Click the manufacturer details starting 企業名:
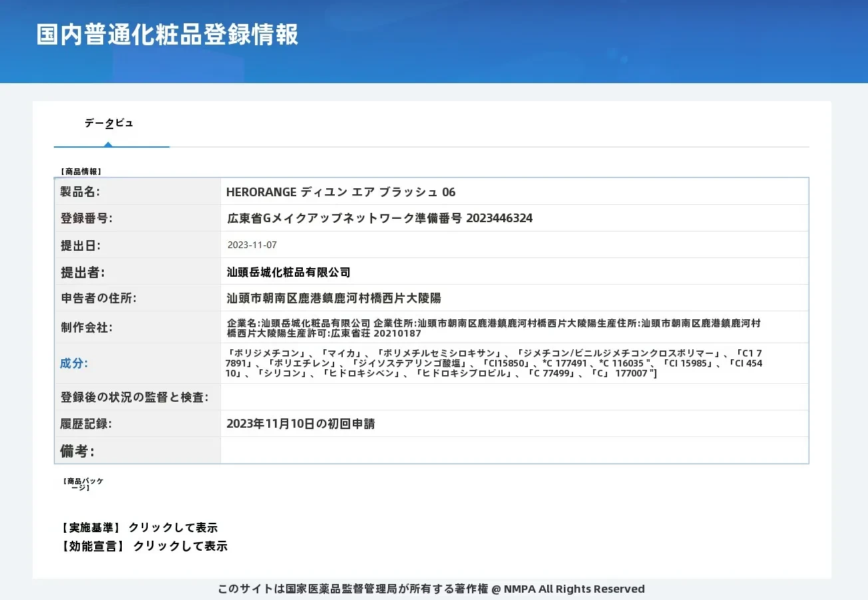The height and width of the screenshot is (600, 868). (x=494, y=328)
